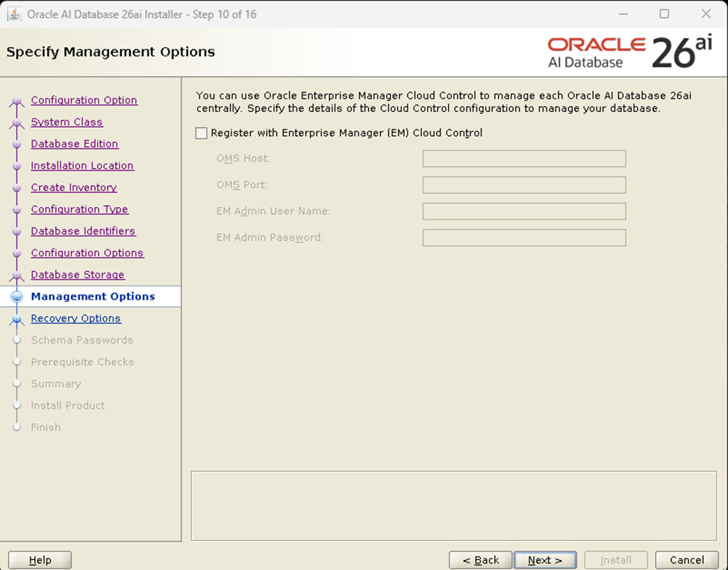Minimize the installer window

(x=623, y=14)
